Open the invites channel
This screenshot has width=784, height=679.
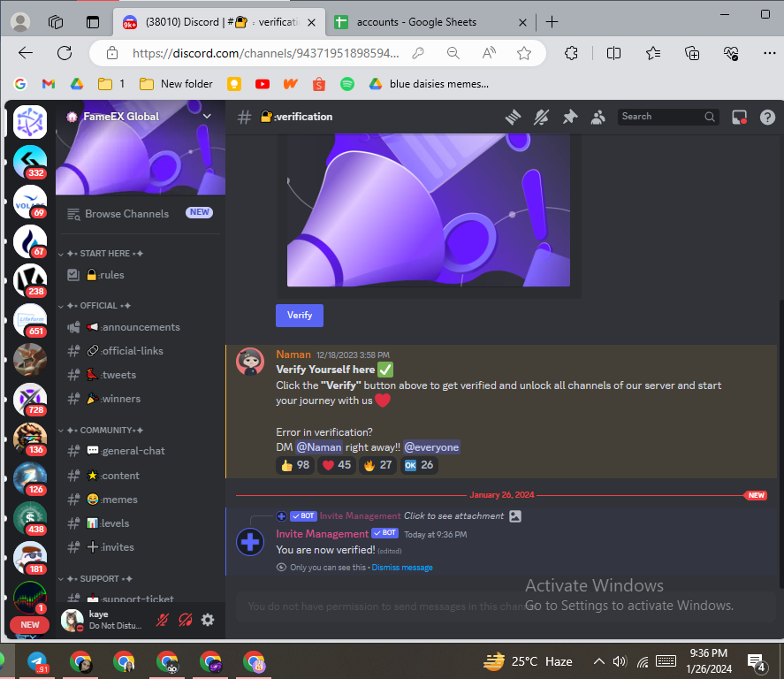(140, 547)
